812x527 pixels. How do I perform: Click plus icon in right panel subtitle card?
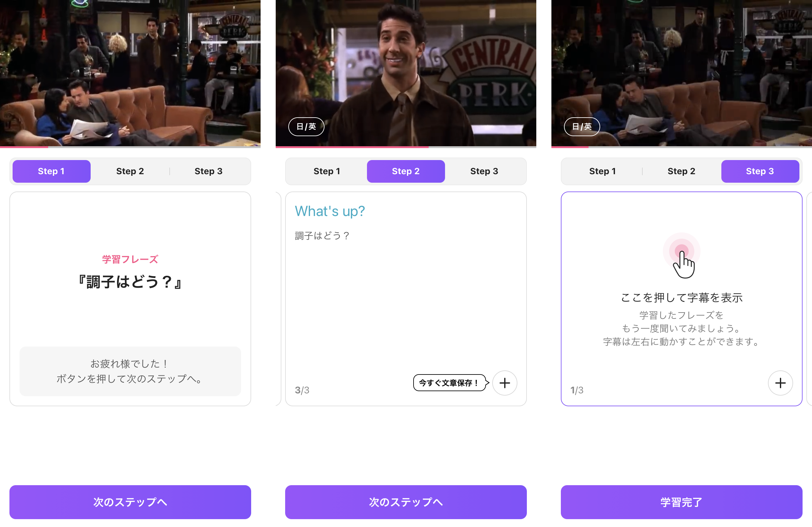click(x=780, y=383)
